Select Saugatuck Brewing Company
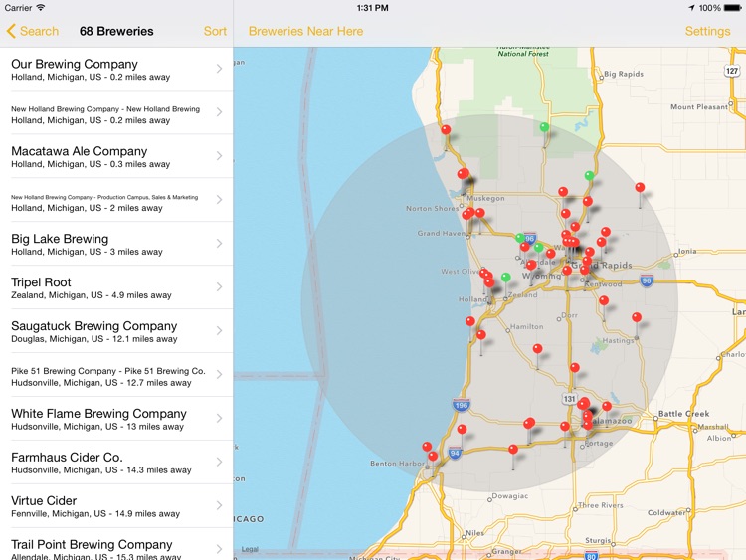The width and height of the screenshot is (746, 560). (x=116, y=331)
